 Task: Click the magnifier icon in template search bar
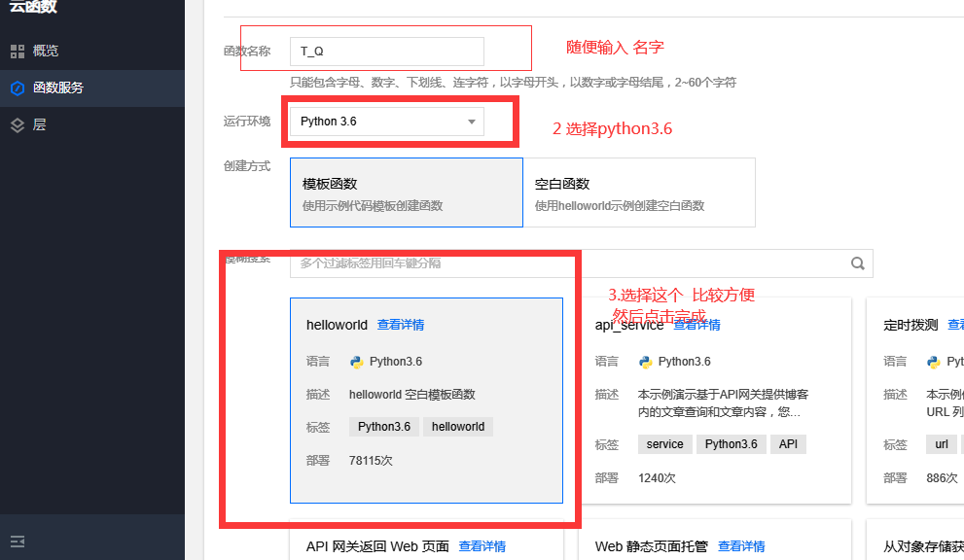point(857,263)
